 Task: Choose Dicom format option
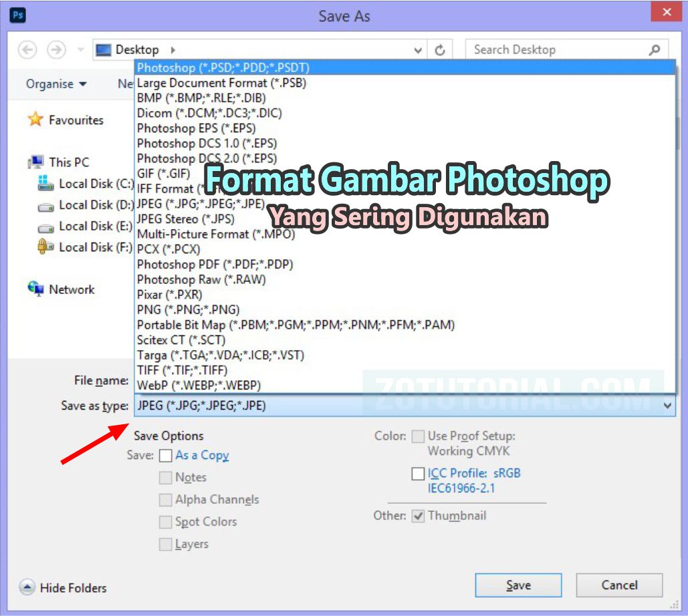405,113
